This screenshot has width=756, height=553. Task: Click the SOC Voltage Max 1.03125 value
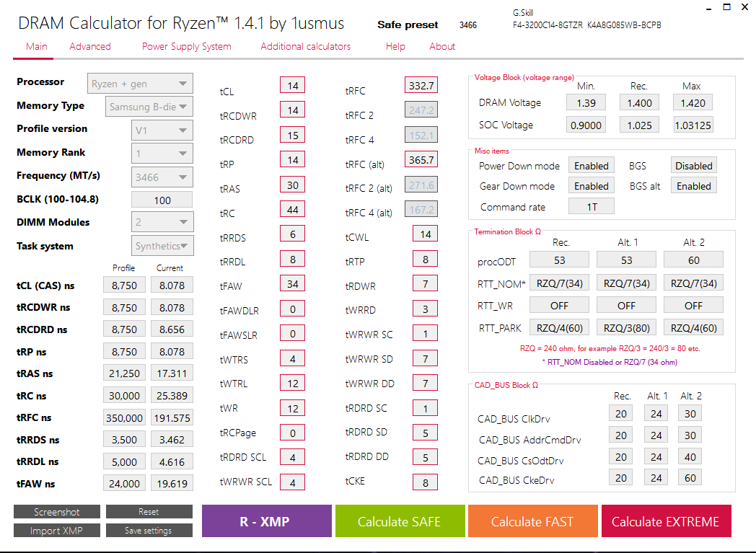pos(693,125)
